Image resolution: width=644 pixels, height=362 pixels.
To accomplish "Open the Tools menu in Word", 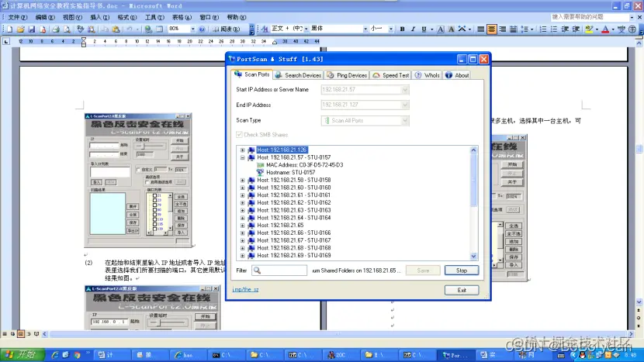I will tap(154, 17).
